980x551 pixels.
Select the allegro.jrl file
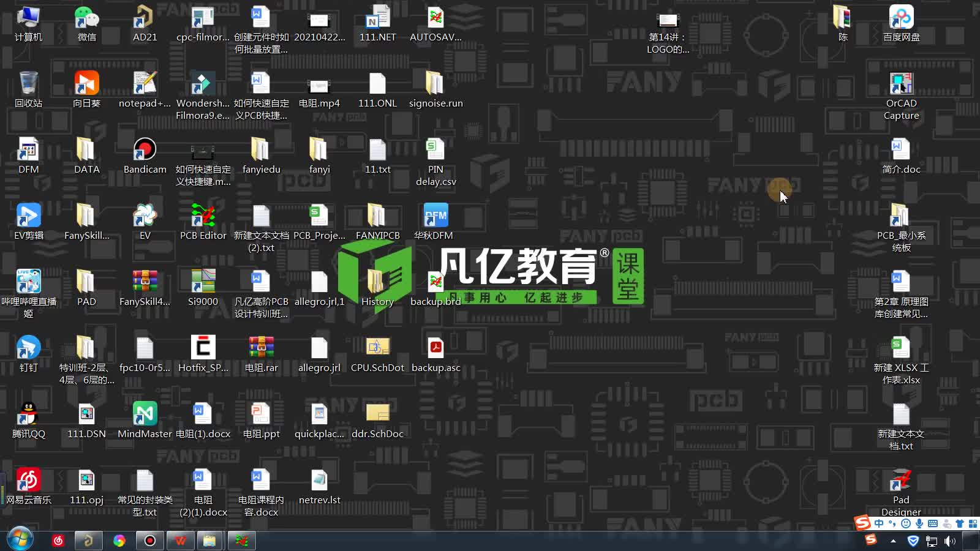pyautogui.click(x=319, y=354)
